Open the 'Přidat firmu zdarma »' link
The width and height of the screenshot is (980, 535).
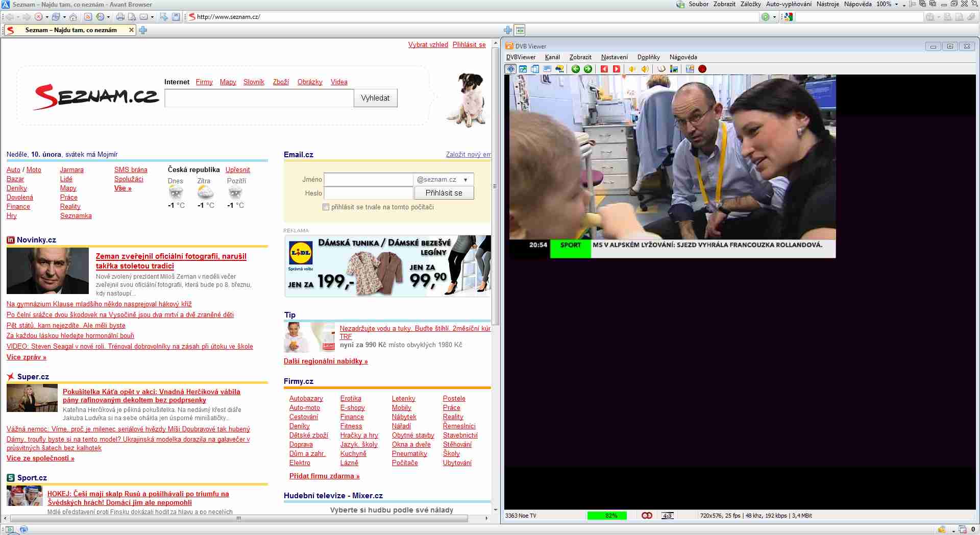coord(324,476)
